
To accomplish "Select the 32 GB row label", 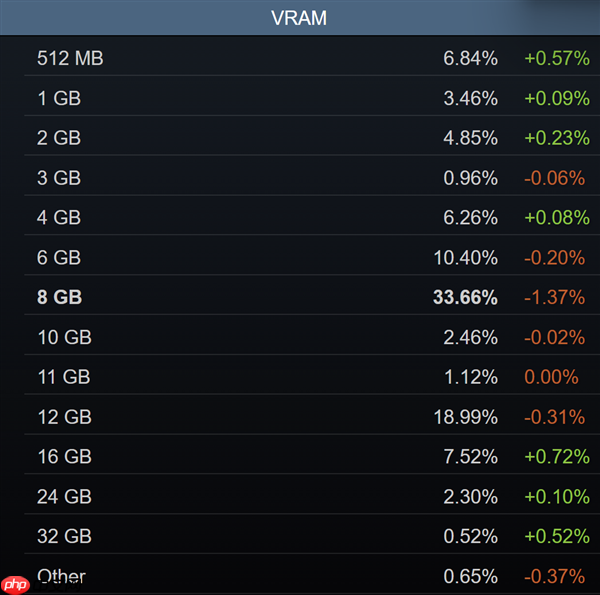I will (64, 536).
